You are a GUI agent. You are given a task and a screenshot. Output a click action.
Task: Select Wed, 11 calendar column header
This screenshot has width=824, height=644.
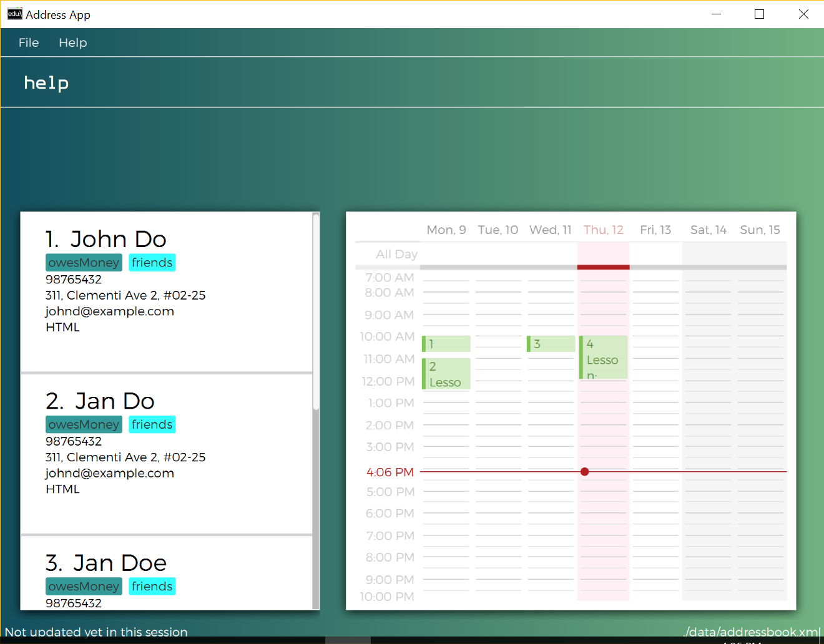point(551,230)
